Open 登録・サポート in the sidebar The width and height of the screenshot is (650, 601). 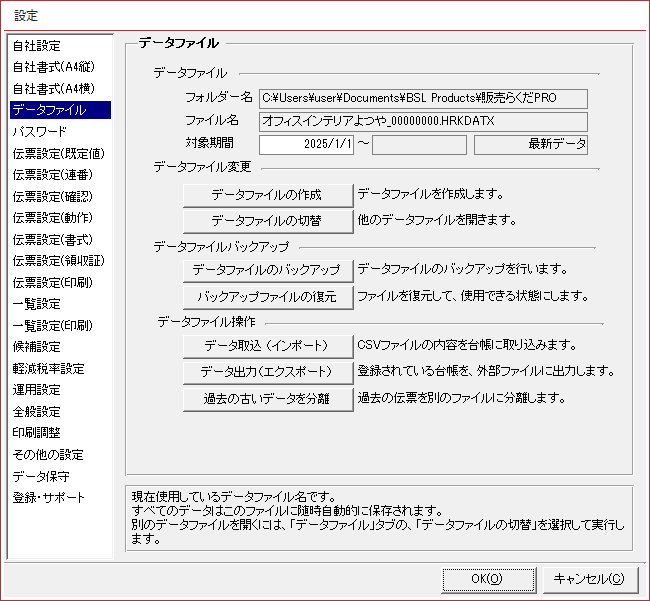(x=49, y=498)
